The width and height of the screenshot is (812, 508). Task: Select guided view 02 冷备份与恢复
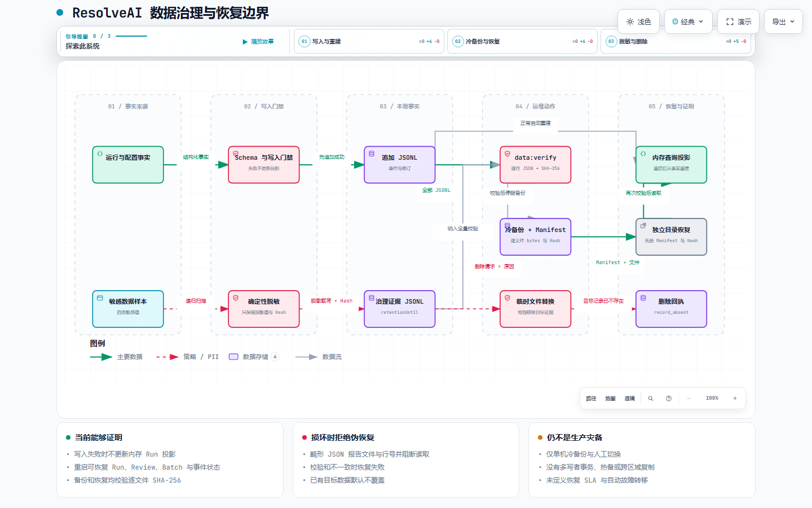[522, 41]
